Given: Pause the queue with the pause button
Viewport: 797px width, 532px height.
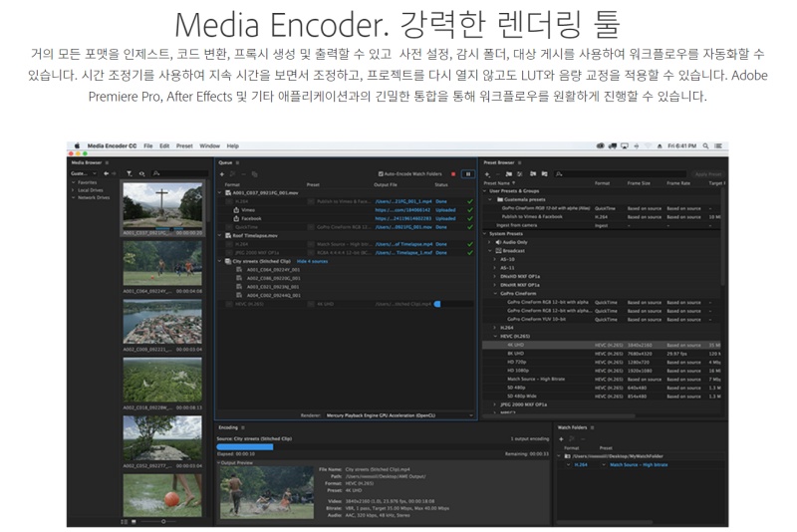Looking at the screenshot, I should tap(468, 174).
